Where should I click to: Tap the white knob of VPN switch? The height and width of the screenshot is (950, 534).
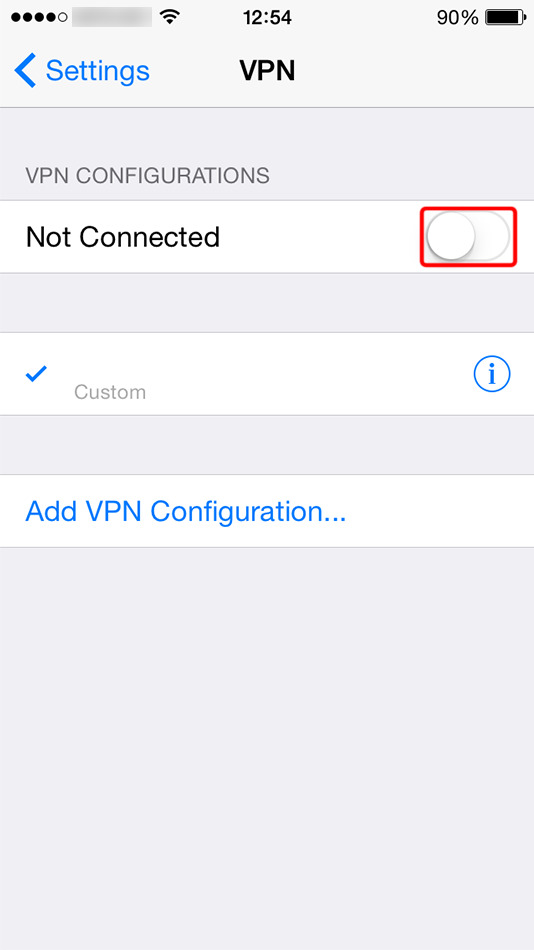pos(451,236)
